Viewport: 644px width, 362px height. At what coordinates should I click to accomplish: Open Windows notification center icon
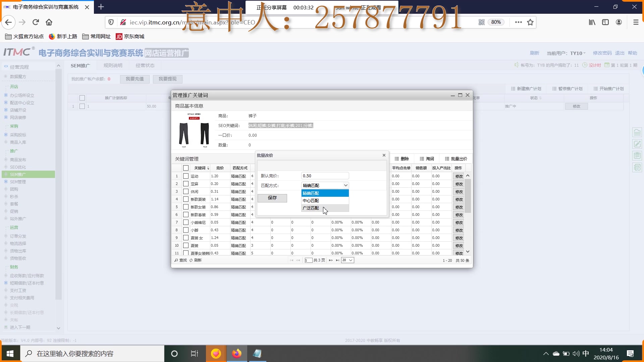(x=630, y=354)
